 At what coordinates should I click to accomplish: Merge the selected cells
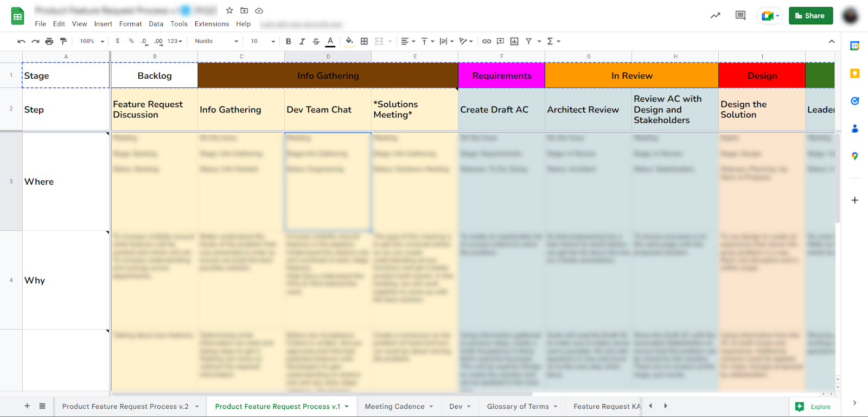[x=379, y=41]
